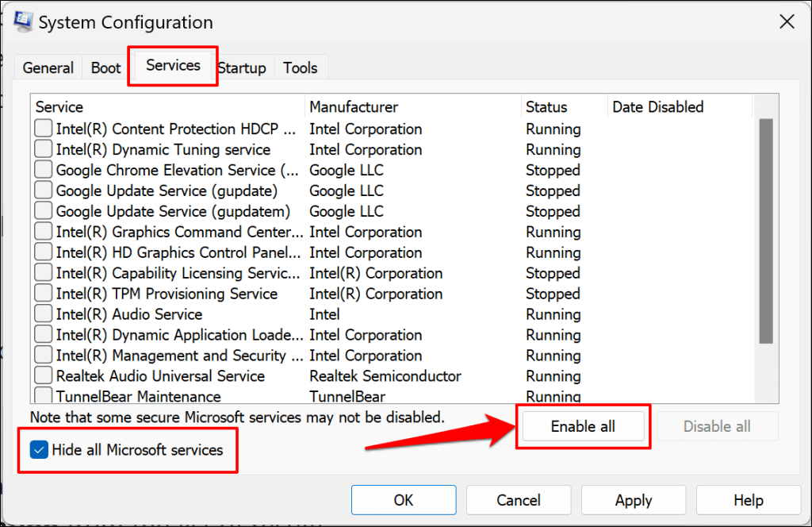Confirm with the OK button
The height and width of the screenshot is (527, 812).
404,500
